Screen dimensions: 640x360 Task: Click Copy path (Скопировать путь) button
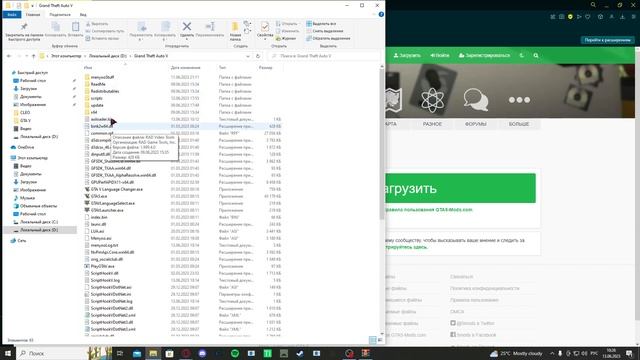pyautogui.click(x=105, y=31)
